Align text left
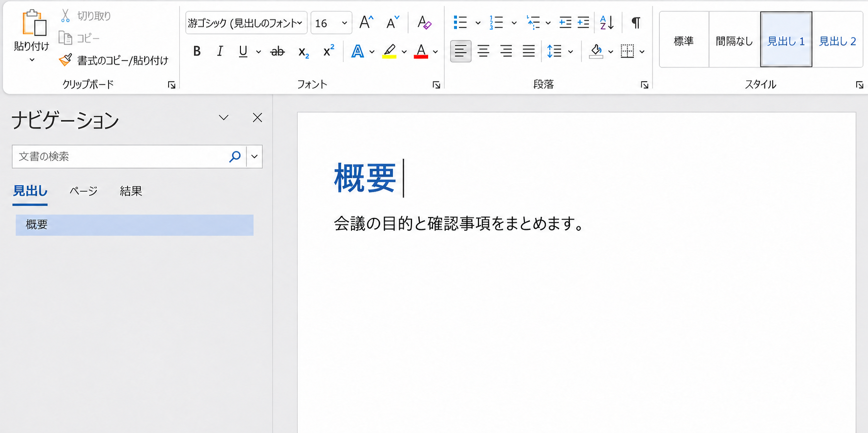Screen dimensions: 868x433 point(460,51)
